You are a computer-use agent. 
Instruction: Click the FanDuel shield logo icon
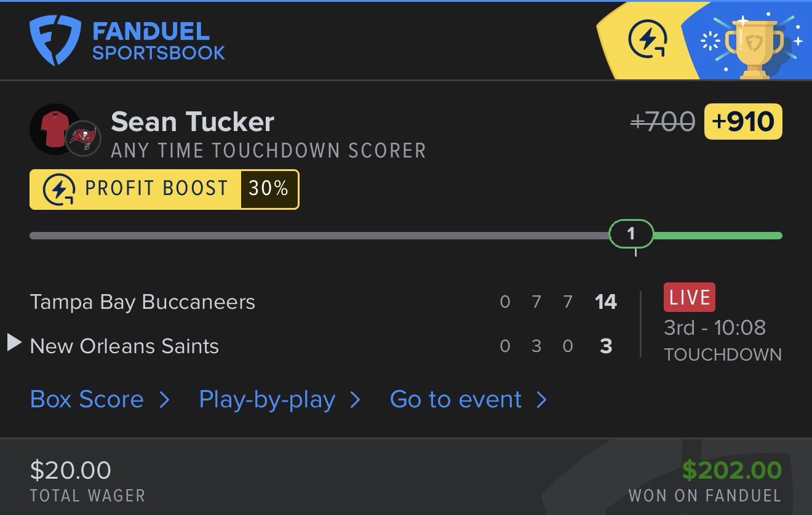[x=55, y=40]
